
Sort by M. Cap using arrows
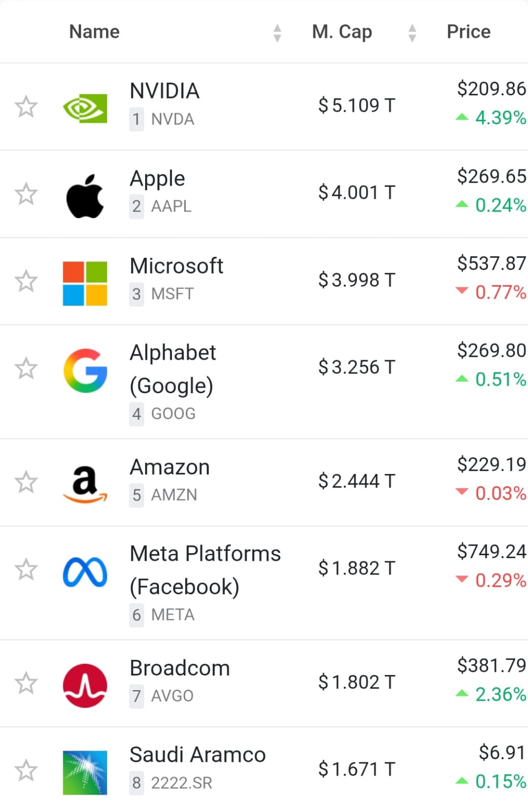[x=412, y=32]
